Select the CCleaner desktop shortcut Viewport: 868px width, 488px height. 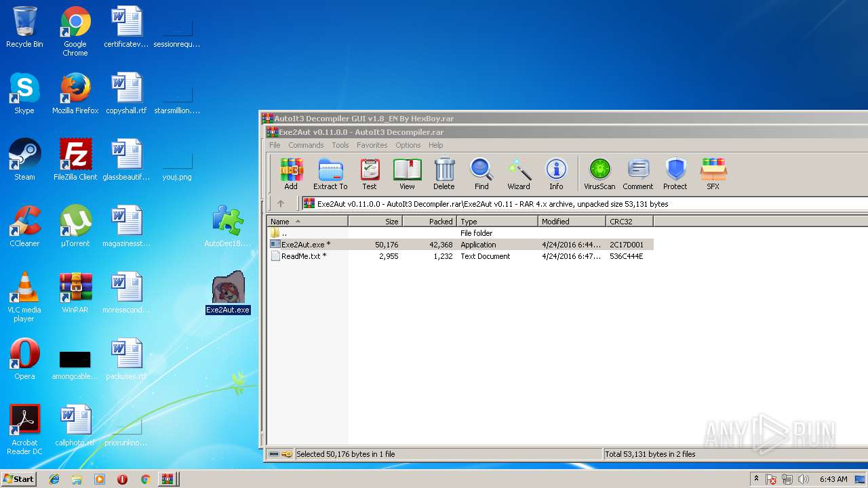24,226
